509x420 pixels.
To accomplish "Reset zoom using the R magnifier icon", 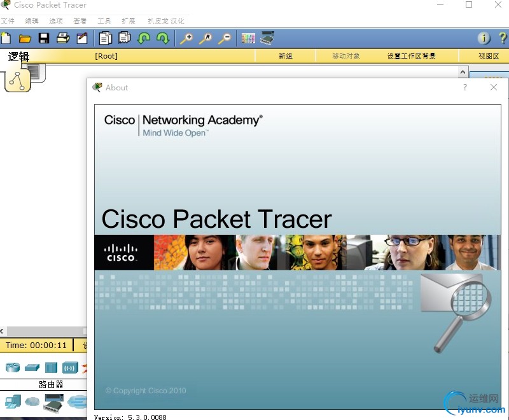I will click(206, 38).
